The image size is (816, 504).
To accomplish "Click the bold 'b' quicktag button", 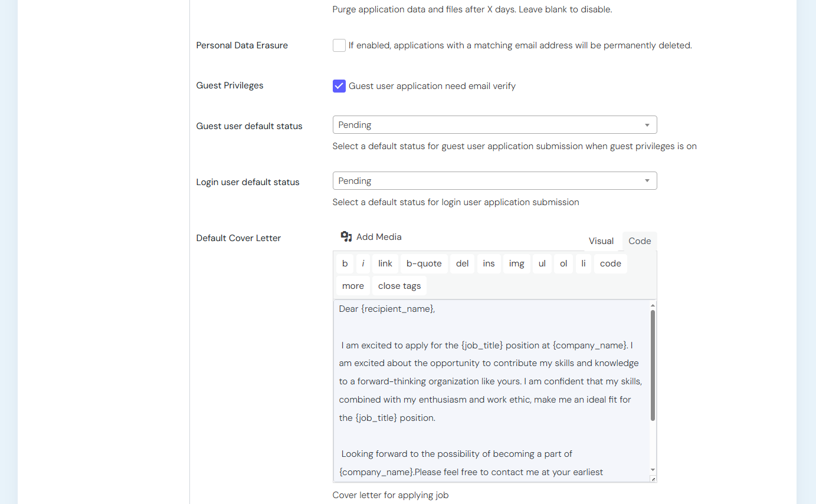I will coord(345,263).
